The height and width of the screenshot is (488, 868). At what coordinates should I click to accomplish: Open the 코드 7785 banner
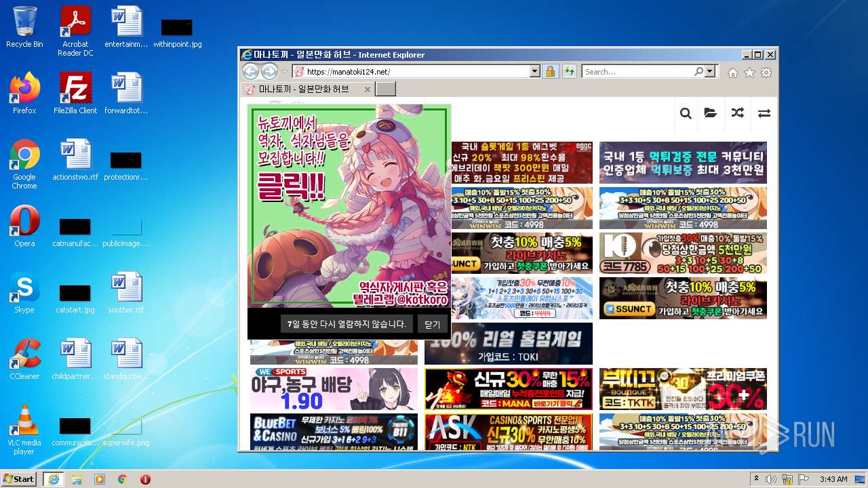click(x=683, y=253)
